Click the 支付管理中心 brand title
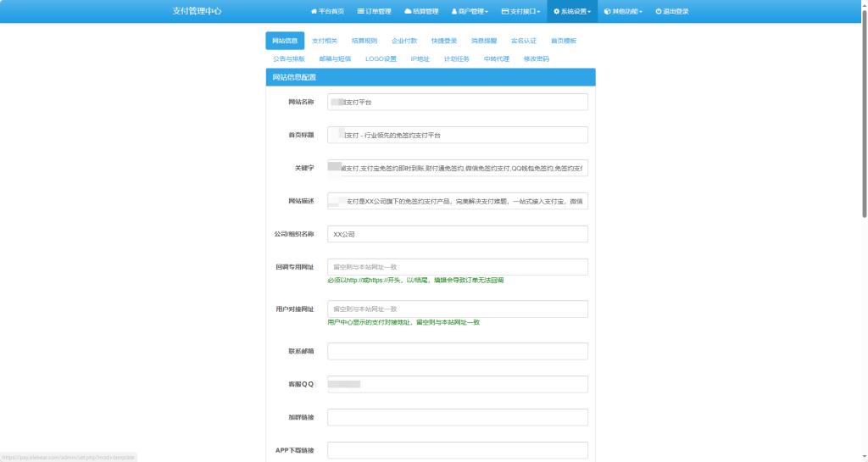868x462 pixels. [197, 11]
